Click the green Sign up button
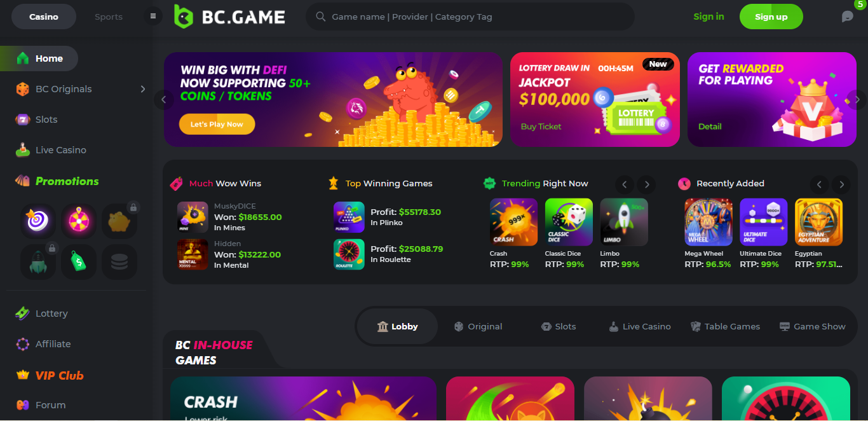The width and height of the screenshot is (868, 421). 771,17
